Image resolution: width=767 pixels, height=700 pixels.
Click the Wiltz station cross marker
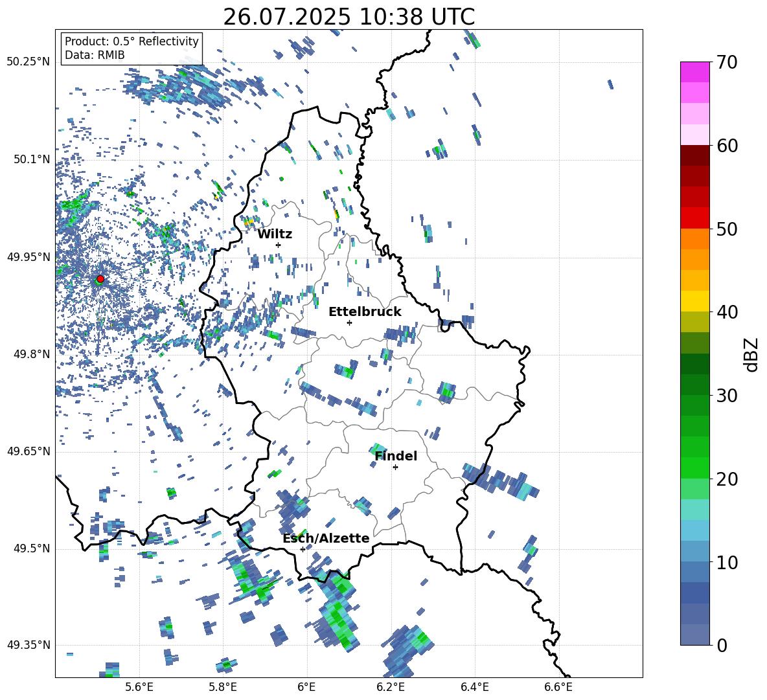279,245
